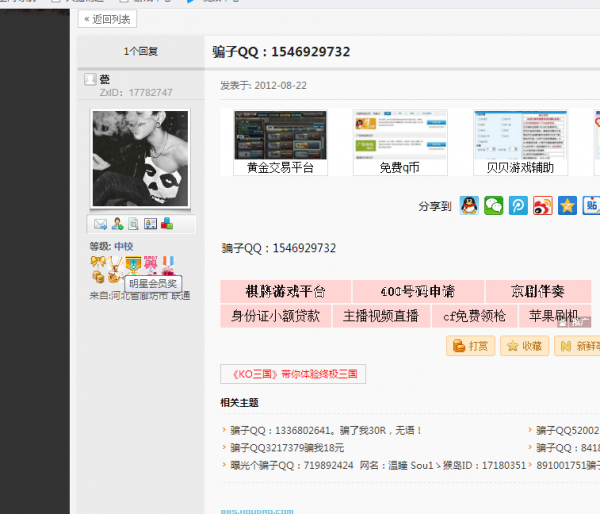600x514 pixels.
Task: Click the small user icon beside the username
Action: (x=90, y=80)
